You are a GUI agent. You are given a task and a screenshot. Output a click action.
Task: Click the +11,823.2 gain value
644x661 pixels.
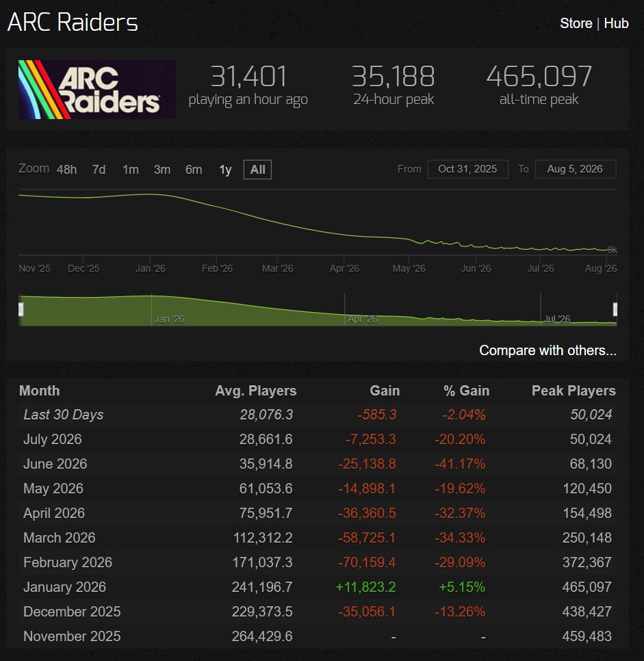[365, 587]
